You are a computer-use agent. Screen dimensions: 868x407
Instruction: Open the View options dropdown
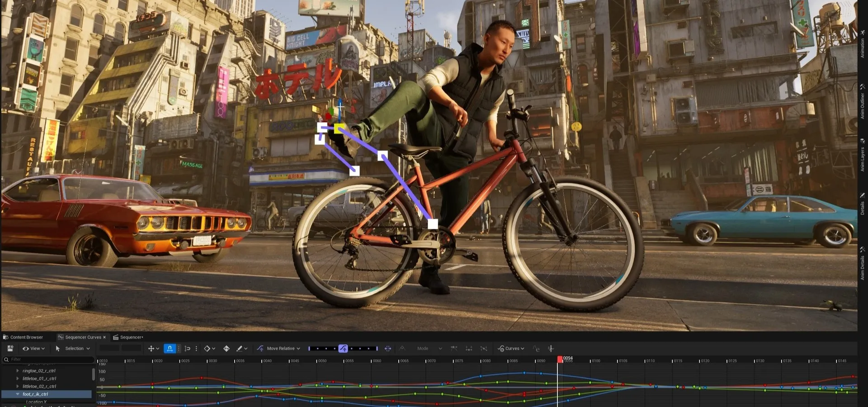click(x=34, y=349)
